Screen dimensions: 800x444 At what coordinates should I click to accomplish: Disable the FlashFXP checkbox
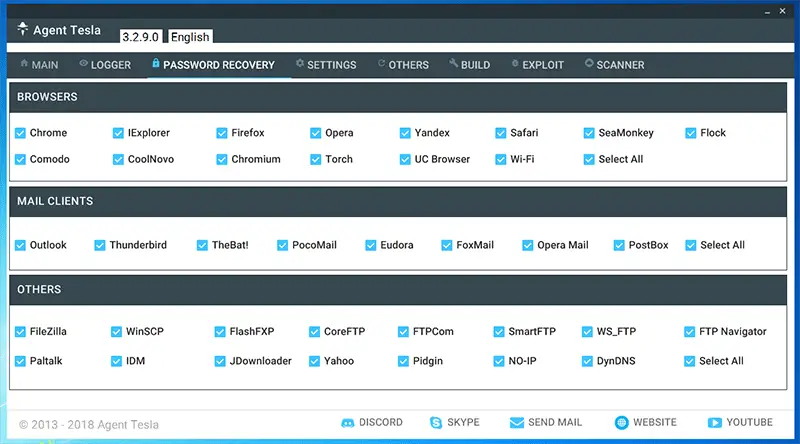pos(219,332)
